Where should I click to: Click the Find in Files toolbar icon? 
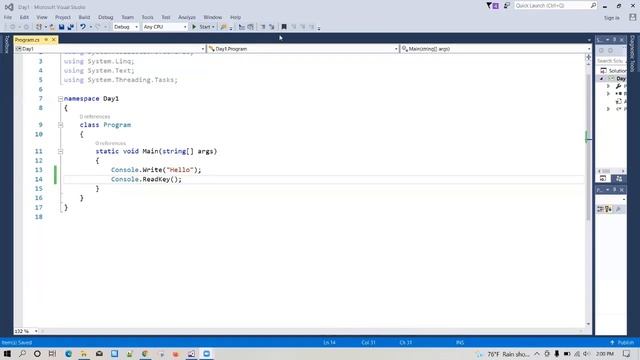pyautogui.click(x=223, y=27)
